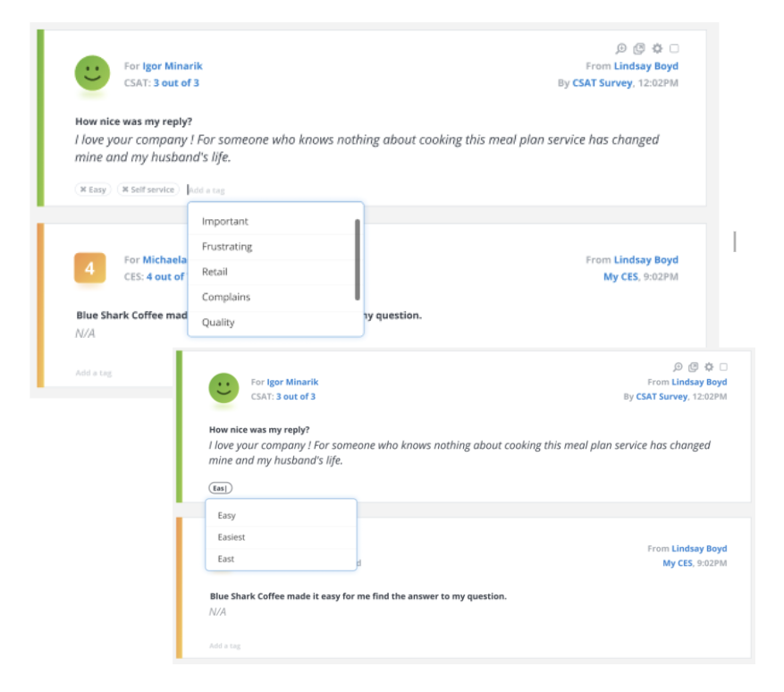Click the magnifier icon on lower Igor card
Screen dimensions: 784x692
(x=678, y=367)
